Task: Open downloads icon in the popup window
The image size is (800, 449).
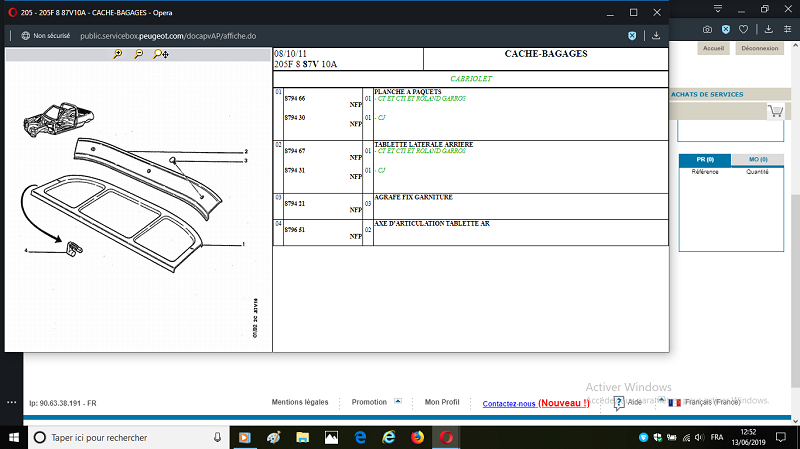Action: coord(656,36)
